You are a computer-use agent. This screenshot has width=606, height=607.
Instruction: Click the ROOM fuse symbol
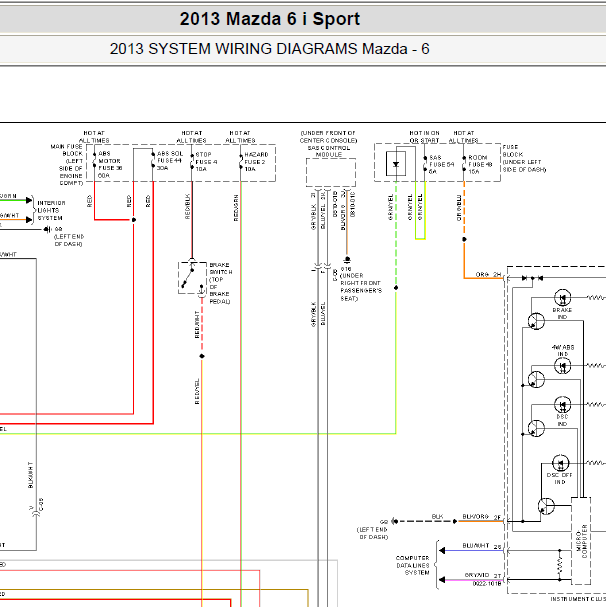464,163
